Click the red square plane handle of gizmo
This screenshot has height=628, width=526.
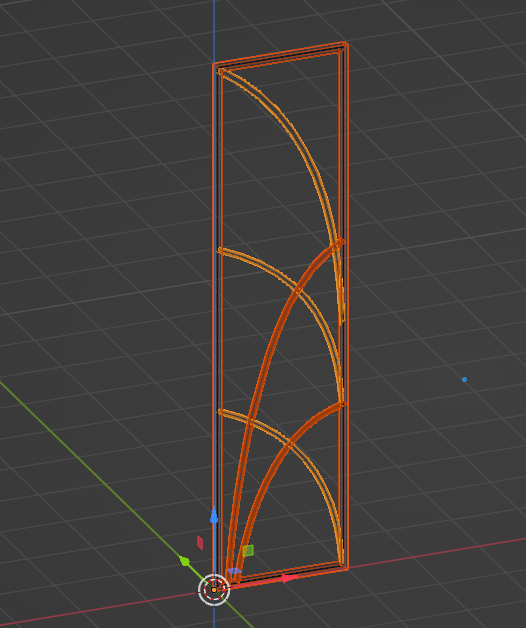pos(200,543)
